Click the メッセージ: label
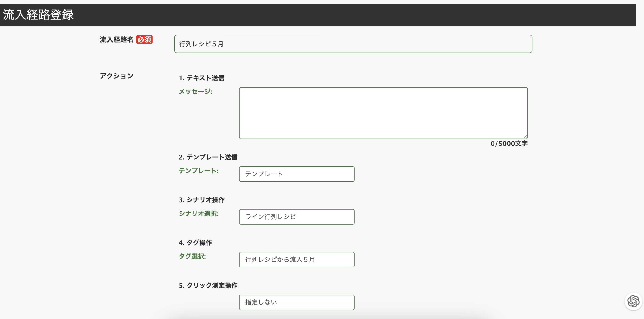This screenshot has height=319, width=644. click(x=195, y=92)
